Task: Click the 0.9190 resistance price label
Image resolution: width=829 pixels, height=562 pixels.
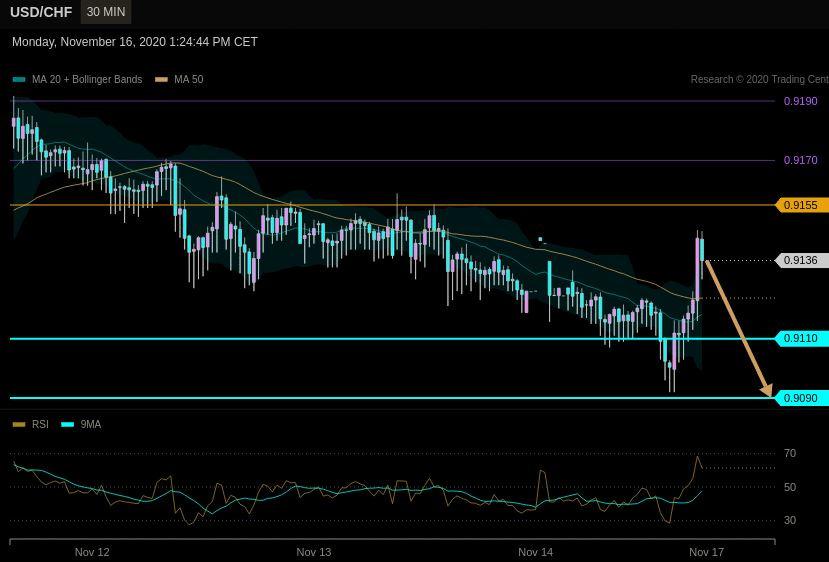Action: point(800,101)
